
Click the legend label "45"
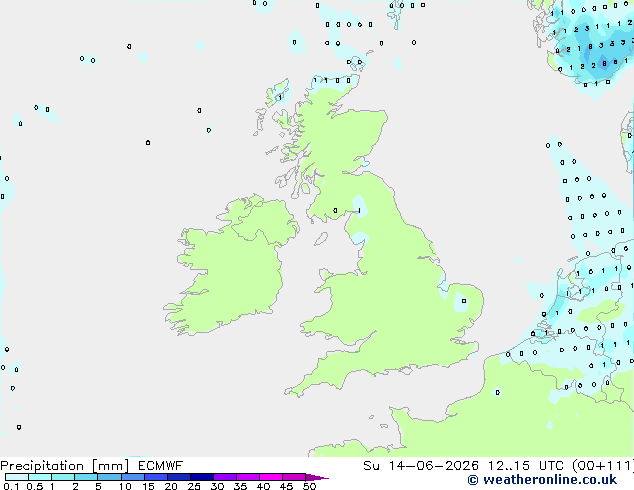(x=286, y=486)
